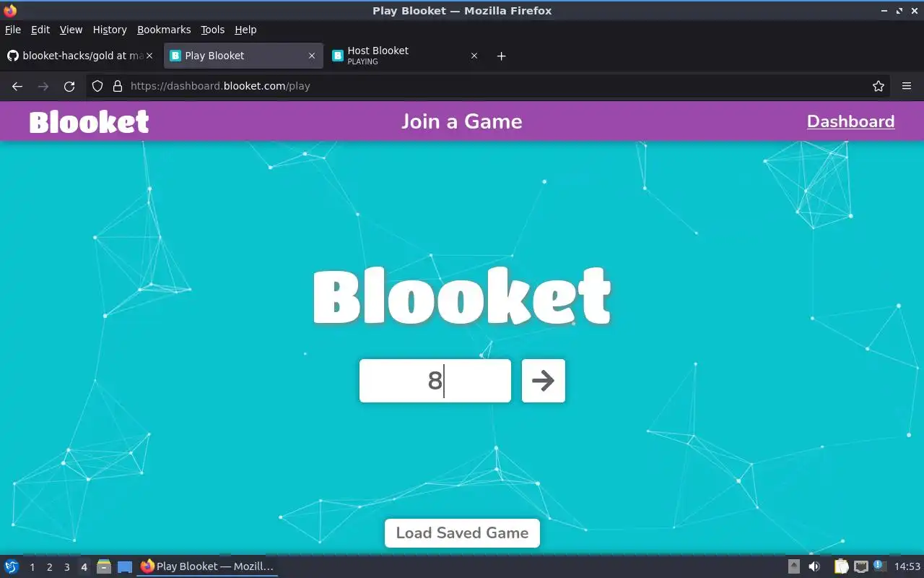
Task: Click the game ID input field
Action: (x=435, y=381)
